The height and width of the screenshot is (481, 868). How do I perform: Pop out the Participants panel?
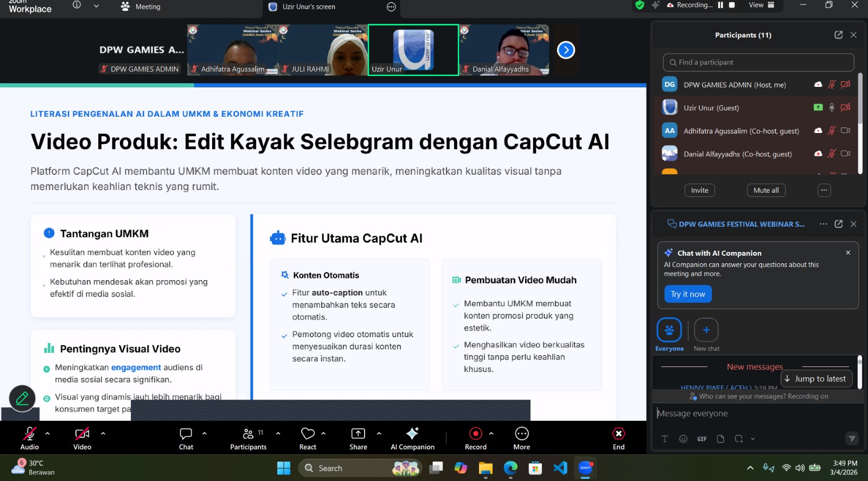tap(838, 35)
